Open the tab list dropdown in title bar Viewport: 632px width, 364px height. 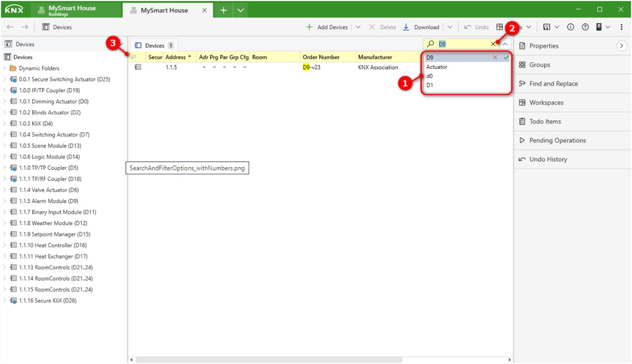(240, 10)
